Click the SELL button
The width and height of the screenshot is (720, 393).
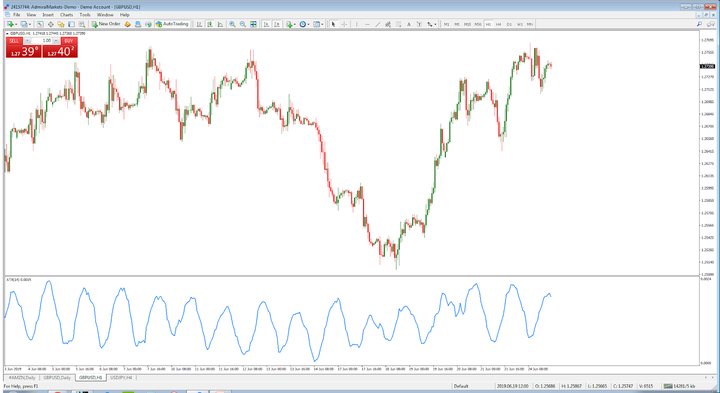[x=14, y=41]
